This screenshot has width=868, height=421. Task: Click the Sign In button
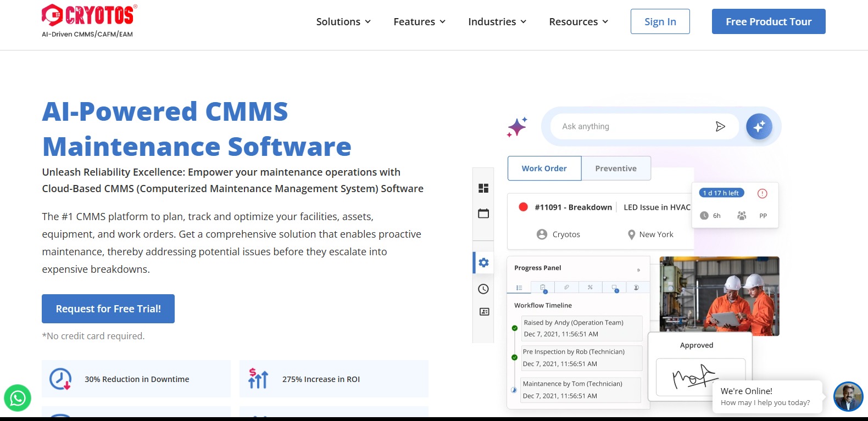coord(660,21)
